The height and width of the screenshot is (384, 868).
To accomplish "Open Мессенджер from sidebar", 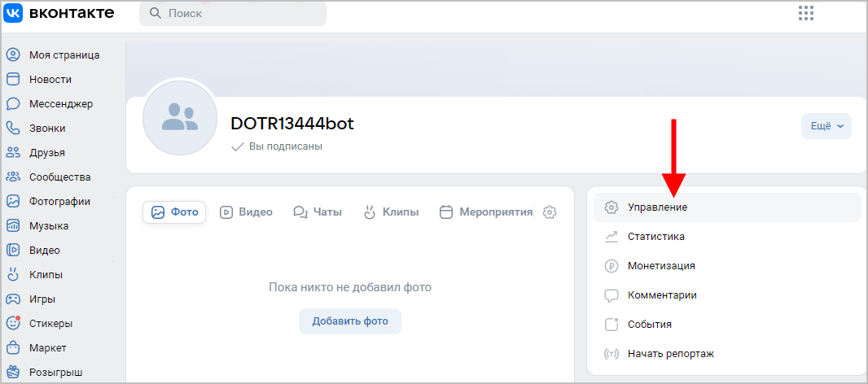I will (61, 104).
